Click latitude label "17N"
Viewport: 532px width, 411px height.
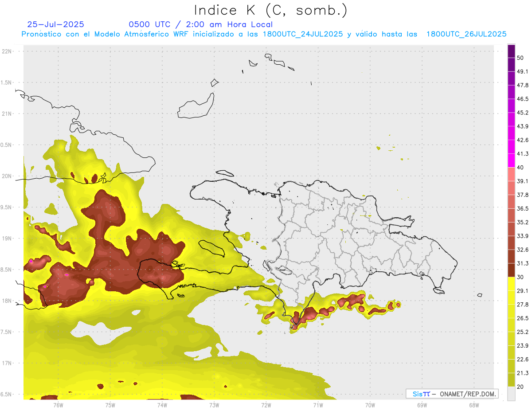tap(7, 363)
